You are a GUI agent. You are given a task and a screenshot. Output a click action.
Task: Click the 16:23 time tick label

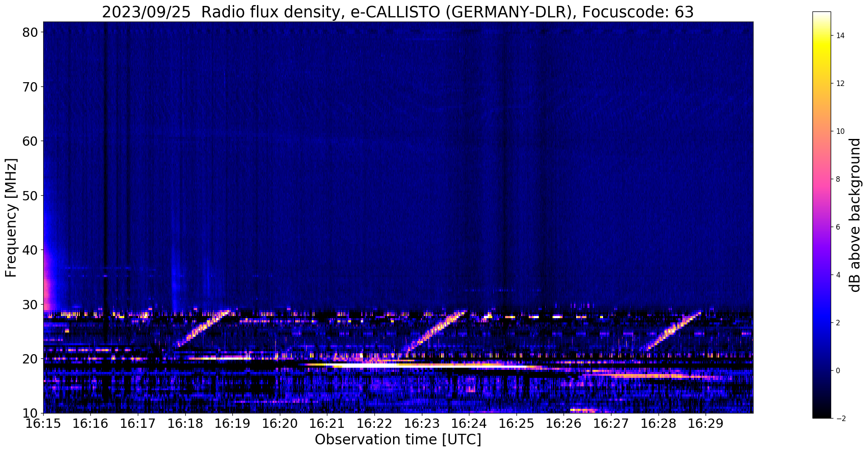click(422, 424)
